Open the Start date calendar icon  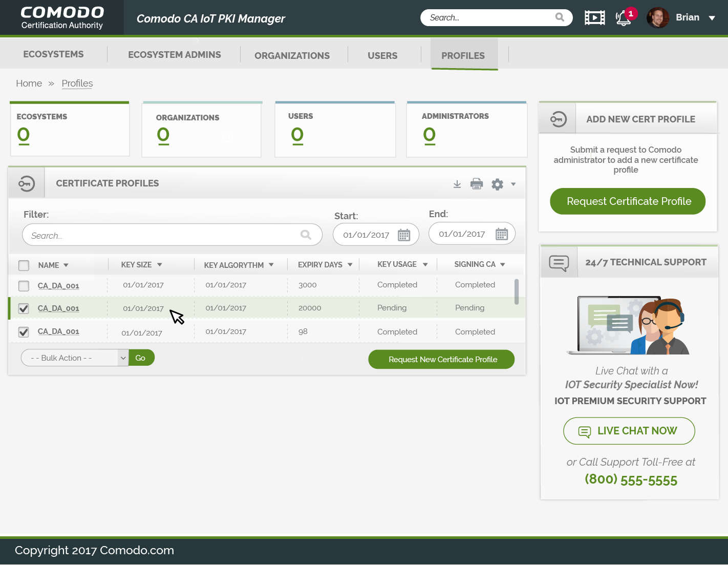click(x=404, y=235)
